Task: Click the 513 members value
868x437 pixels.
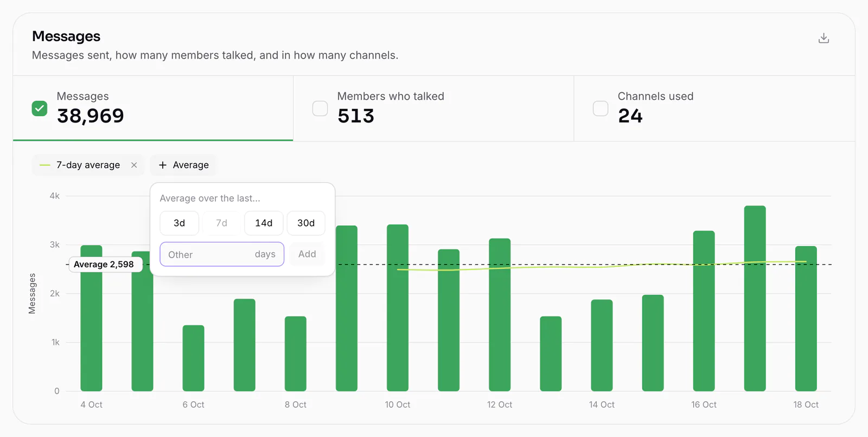Action: [x=356, y=116]
